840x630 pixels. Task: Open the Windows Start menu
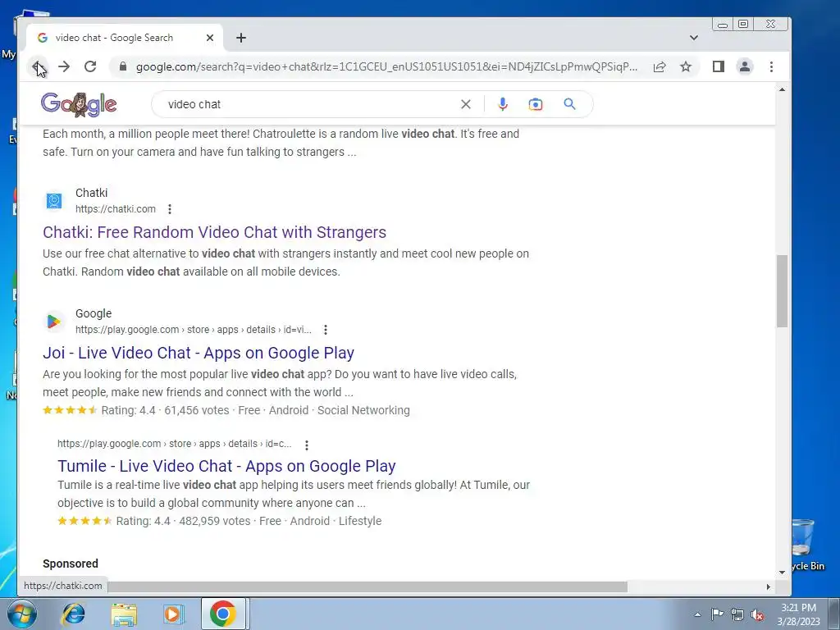21,614
